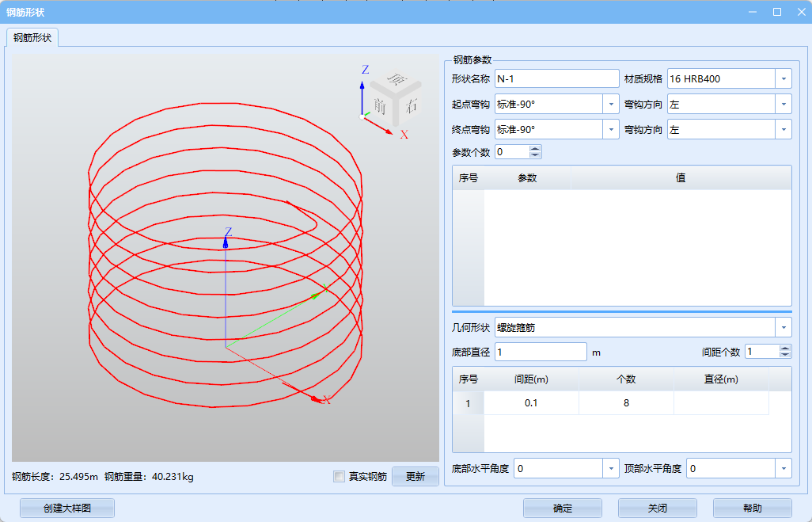This screenshot has width=812, height=522.
Task: Expand the 起点弯钩 dropdown list
Action: [x=610, y=104]
